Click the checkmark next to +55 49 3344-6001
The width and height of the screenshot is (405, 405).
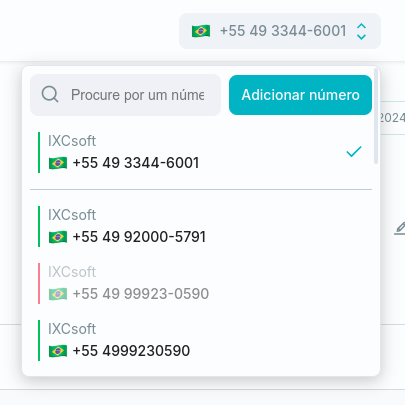click(x=354, y=151)
